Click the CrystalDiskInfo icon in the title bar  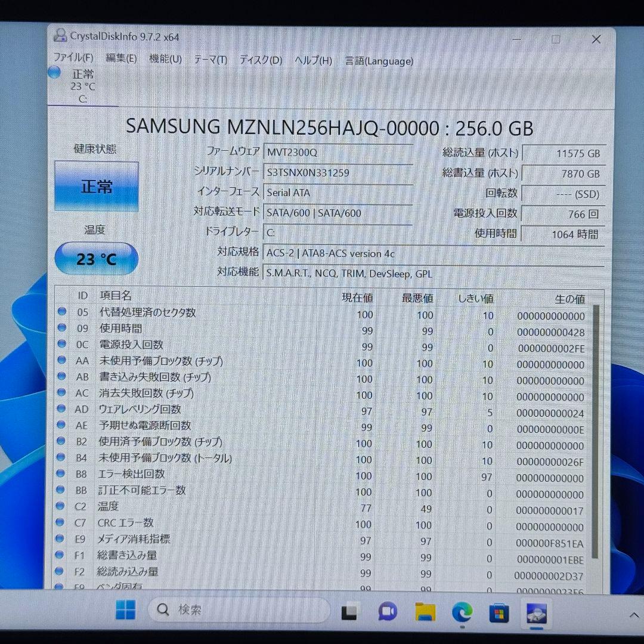tap(60, 36)
